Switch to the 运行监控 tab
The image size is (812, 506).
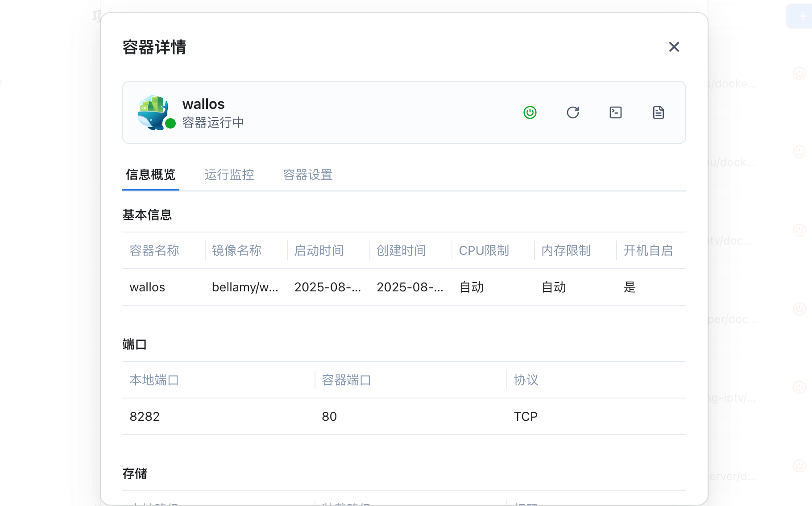229,174
